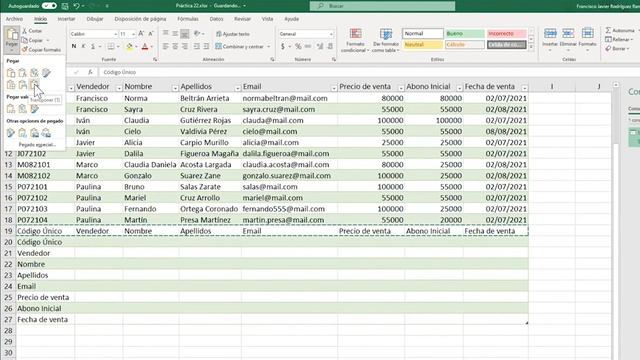
Task: Open the Archivo menu tab
Action: (x=14, y=19)
